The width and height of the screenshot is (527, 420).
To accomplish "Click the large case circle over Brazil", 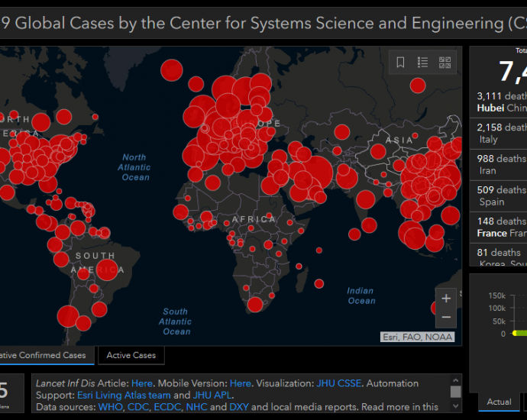I will pos(107,270).
